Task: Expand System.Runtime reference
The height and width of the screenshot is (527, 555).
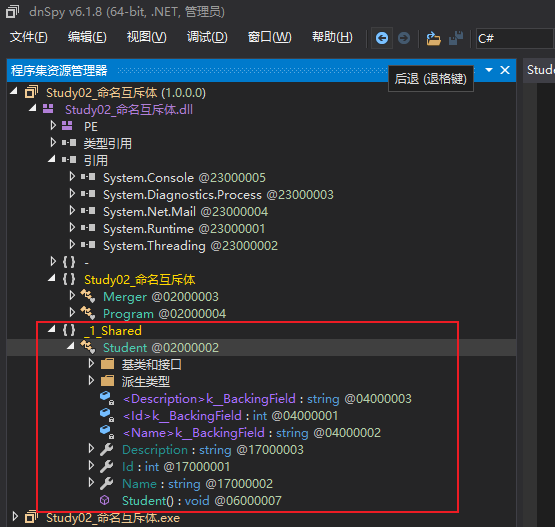Action: tap(72, 227)
